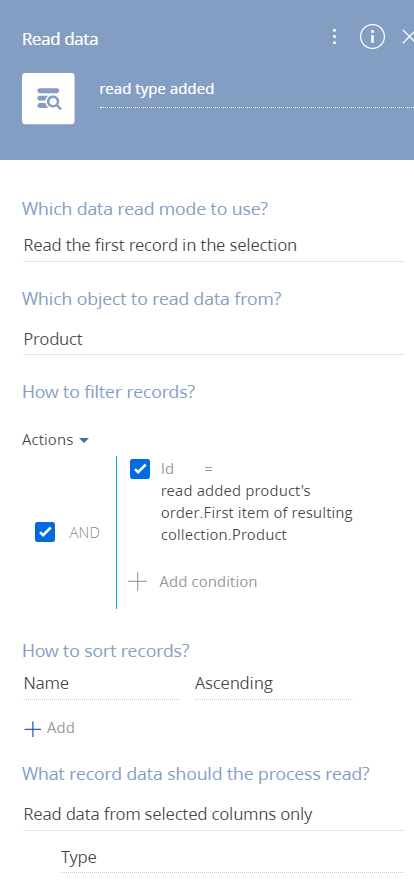
Task: Open the Name sort column field
Action: click(x=101, y=684)
